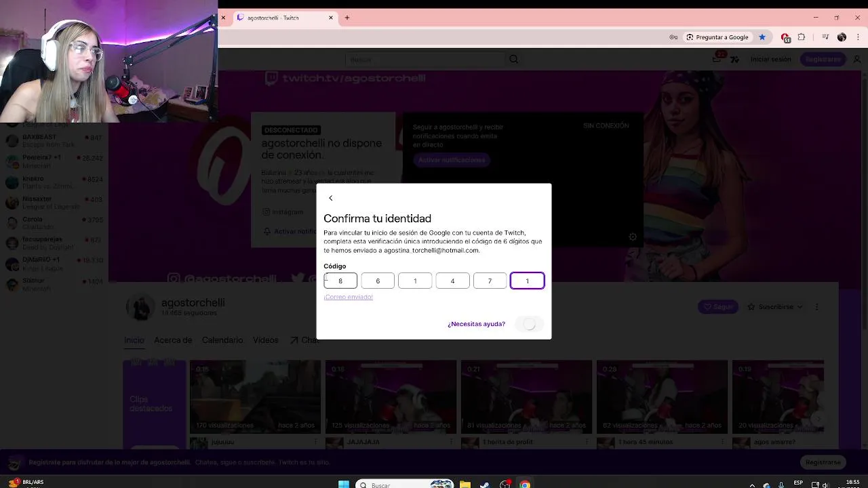Open Steam from the taskbar
Screen dimensions: 868x488
click(485, 484)
